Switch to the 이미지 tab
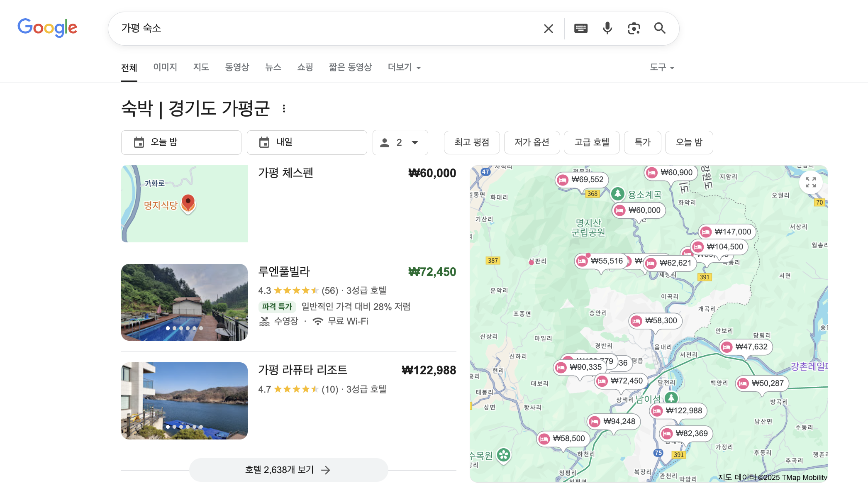 (x=165, y=67)
